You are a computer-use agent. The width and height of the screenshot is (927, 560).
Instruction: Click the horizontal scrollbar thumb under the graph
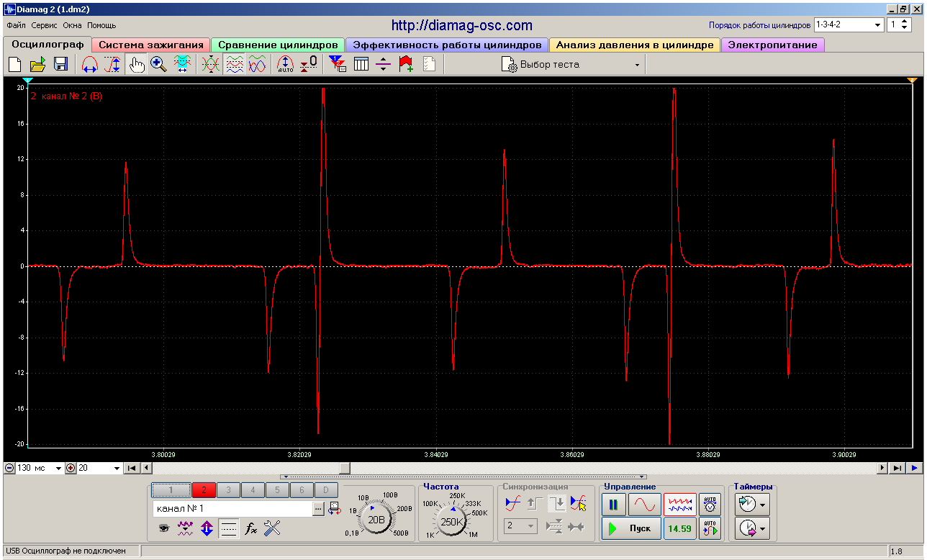click(344, 468)
